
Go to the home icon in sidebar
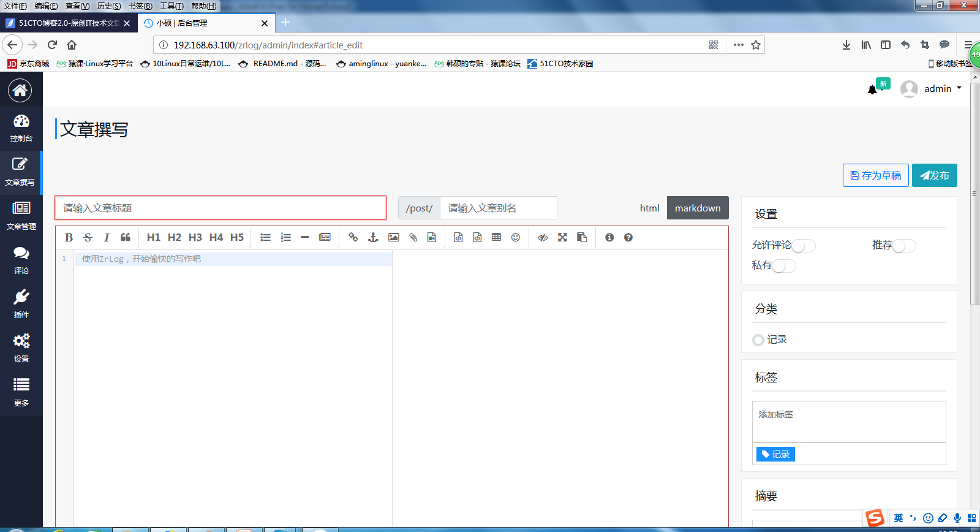pyautogui.click(x=20, y=91)
